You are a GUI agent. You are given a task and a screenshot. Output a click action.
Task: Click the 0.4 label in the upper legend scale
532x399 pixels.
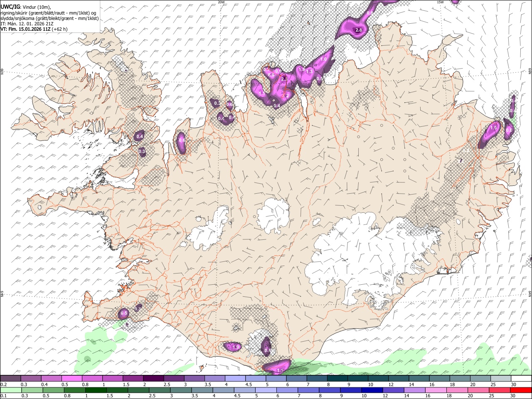coord(44,384)
